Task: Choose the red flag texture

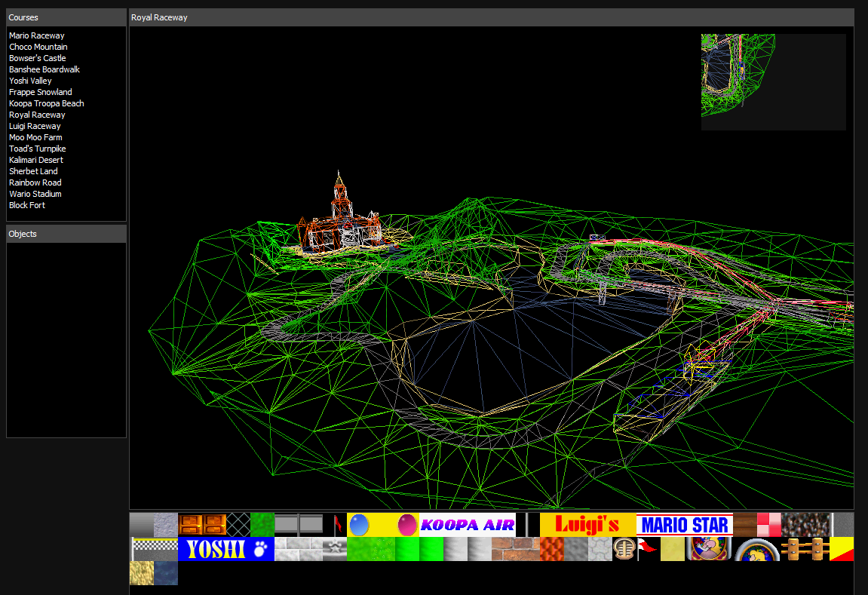Action: 335,525
